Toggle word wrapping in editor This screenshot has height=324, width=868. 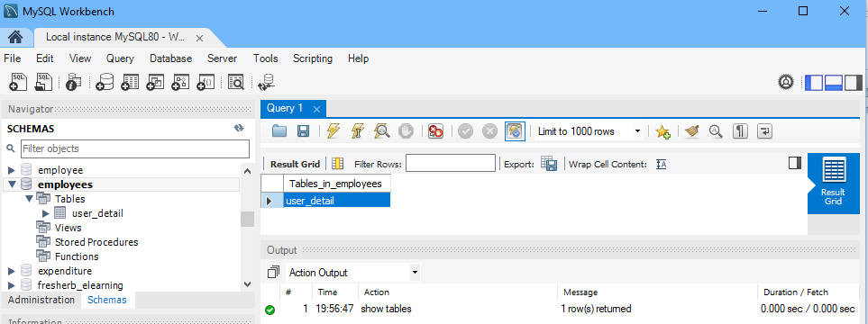coord(764,131)
